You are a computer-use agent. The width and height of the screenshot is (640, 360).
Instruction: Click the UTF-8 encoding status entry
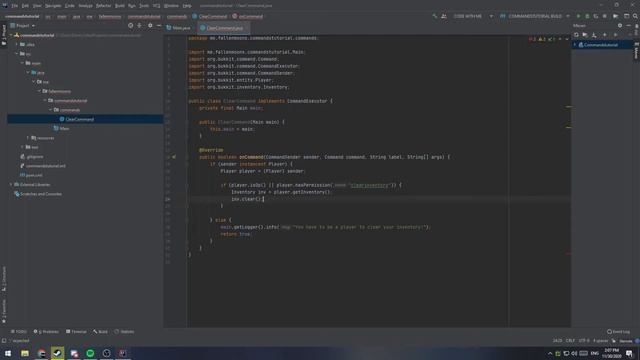click(584, 340)
